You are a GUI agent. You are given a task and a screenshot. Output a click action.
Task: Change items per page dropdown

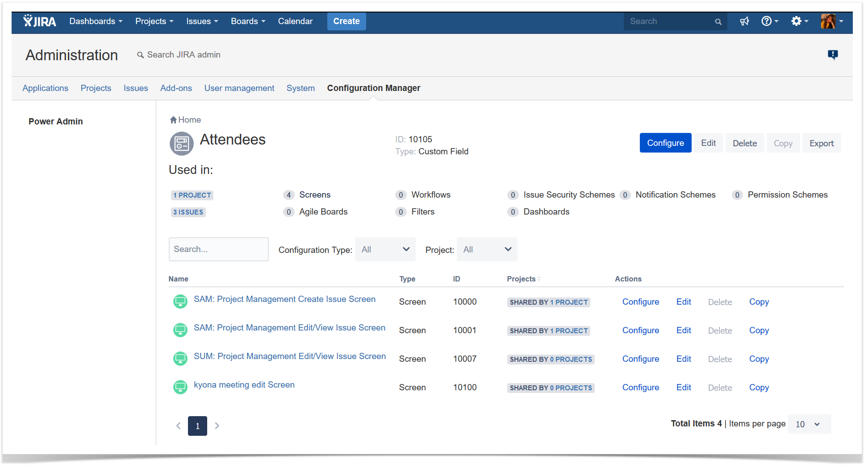click(810, 424)
